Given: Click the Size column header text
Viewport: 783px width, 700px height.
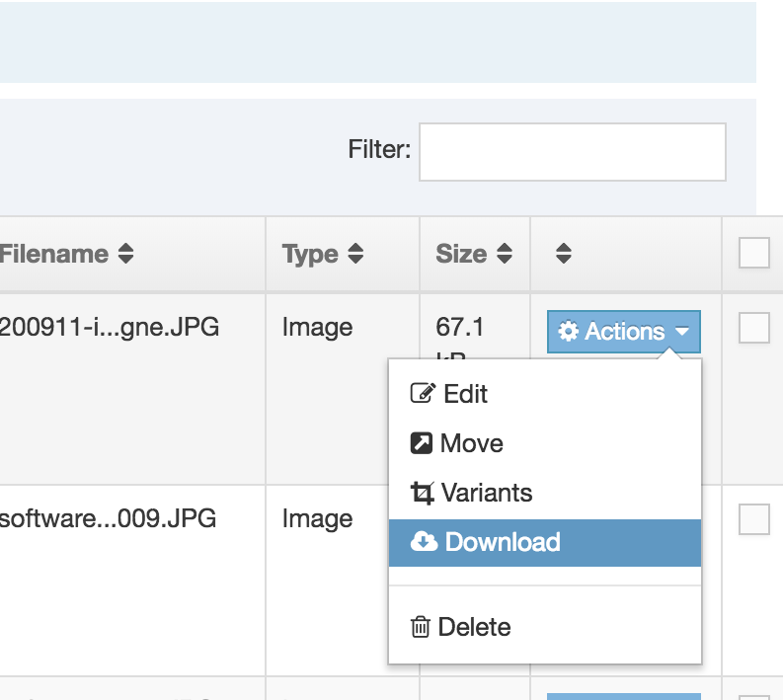Looking at the screenshot, I should click(461, 254).
